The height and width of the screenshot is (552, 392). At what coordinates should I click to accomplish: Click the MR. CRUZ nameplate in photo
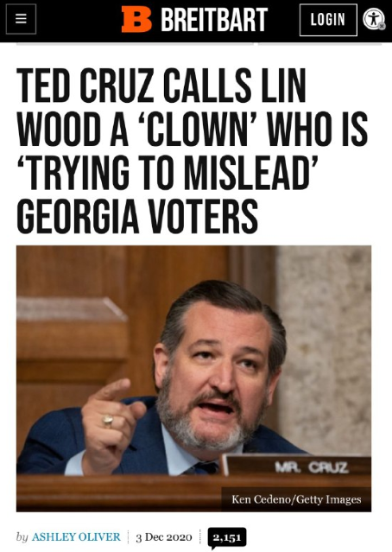point(312,467)
